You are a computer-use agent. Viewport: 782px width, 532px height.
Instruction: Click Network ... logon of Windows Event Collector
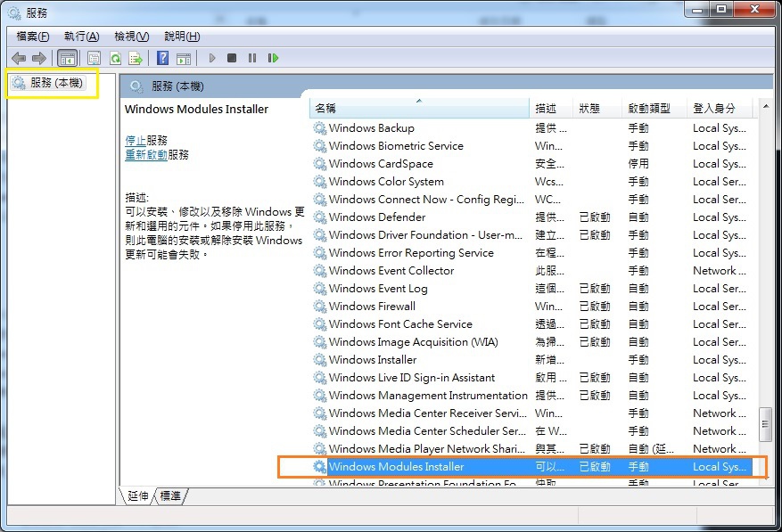click(x=720, y=271)
